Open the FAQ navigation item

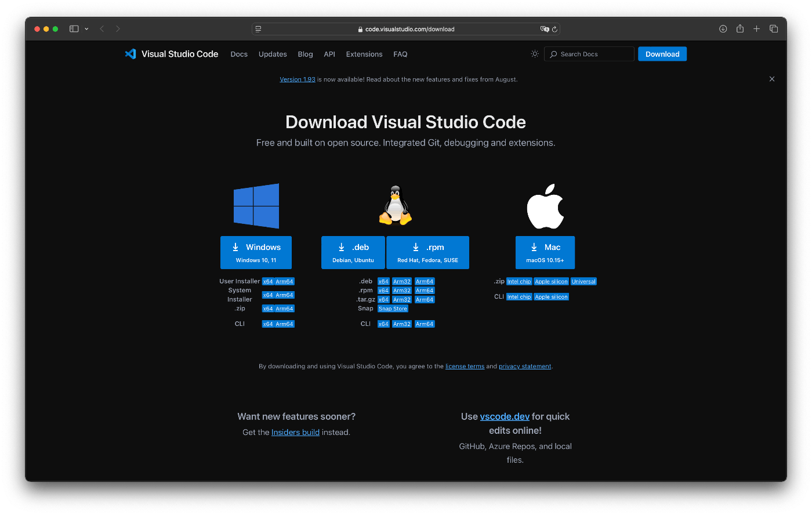click(400, 55)
